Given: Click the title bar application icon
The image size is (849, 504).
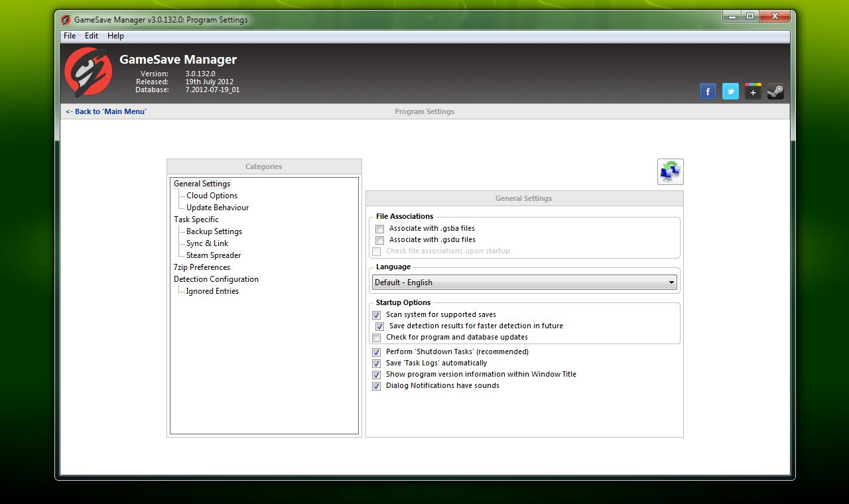Looking at the screenshot, I should [x=66, y=20].
